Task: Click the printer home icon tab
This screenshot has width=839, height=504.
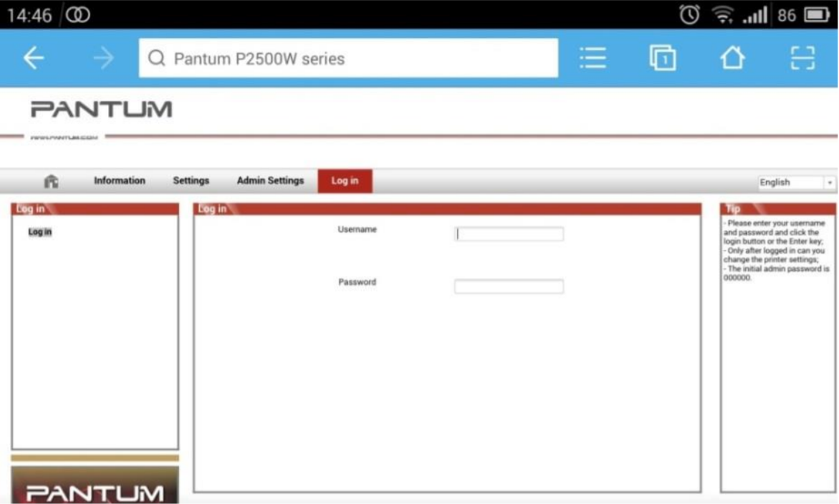Action: [51, 182]
